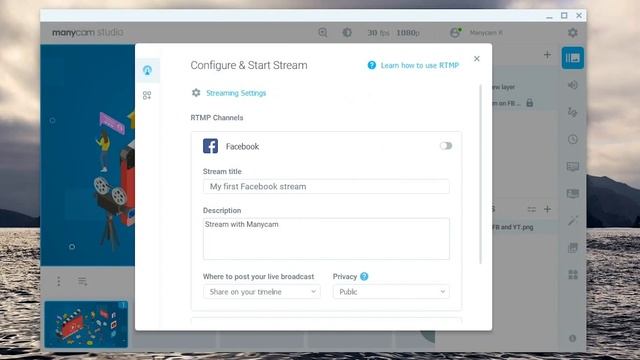Image resolution: width=640 pixels, height=360 pixels.
Task: Open Streaming Settings link
Action: click(236, 93)
